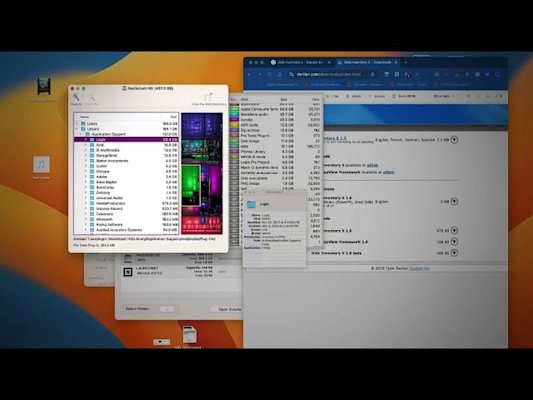Screen dimensions: 533x400
Task: Click the Size column header in folder tree
Action: pyautogui.click(x=173, y=117)
